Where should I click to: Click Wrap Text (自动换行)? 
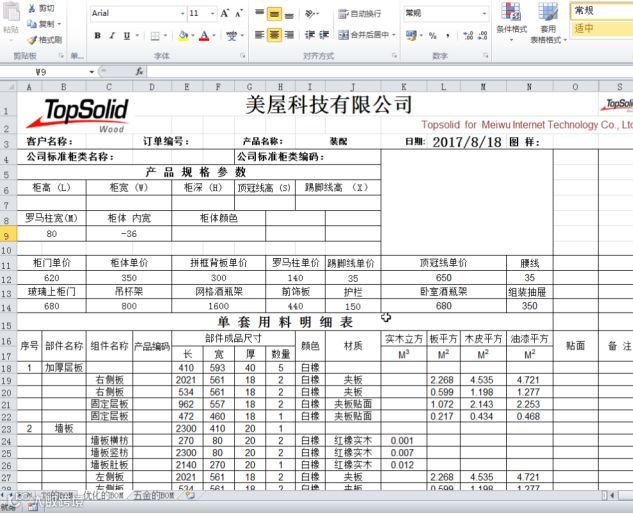click(x=360, y=14)
